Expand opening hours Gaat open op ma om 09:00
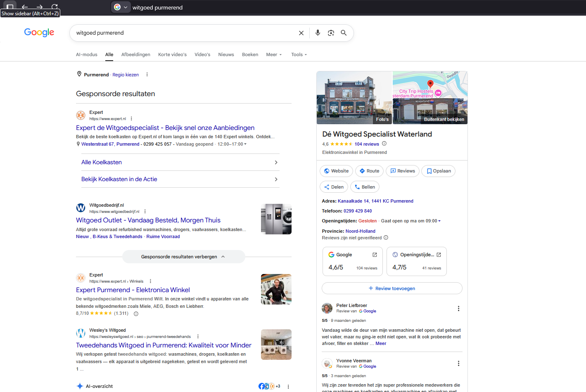Viewport: 586px width, 392px height. tap(410, 221)
